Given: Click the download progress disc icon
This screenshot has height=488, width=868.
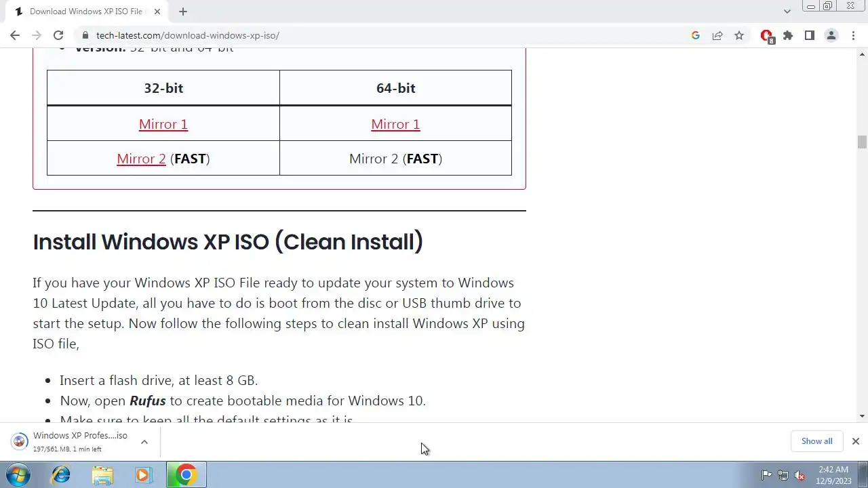Looking at the screenshot, I should pos(20,441).
